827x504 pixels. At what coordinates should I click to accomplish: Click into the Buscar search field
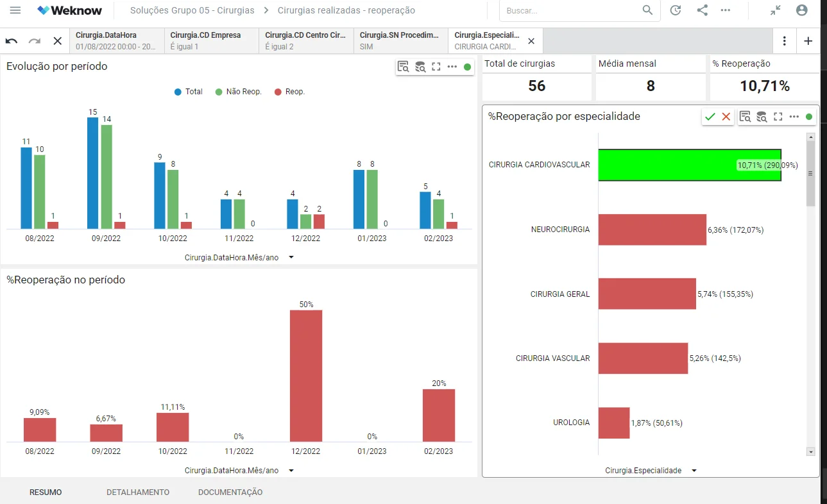coord(571,10)
